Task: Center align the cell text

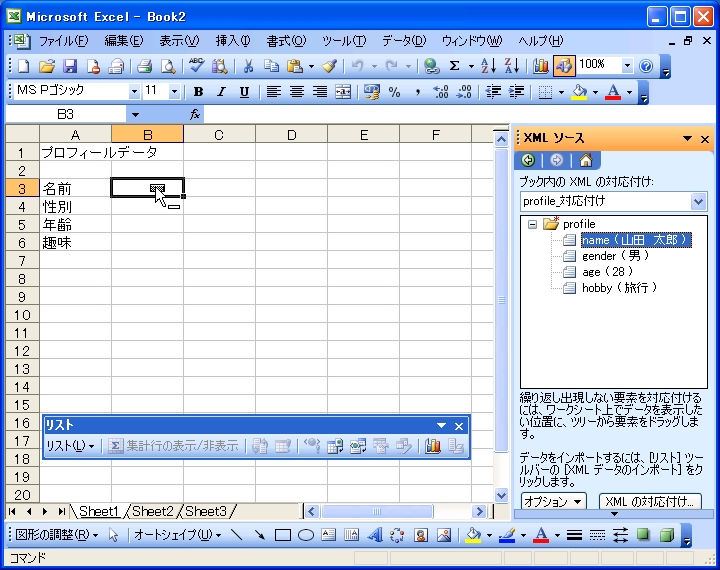Action: point(297,92)
